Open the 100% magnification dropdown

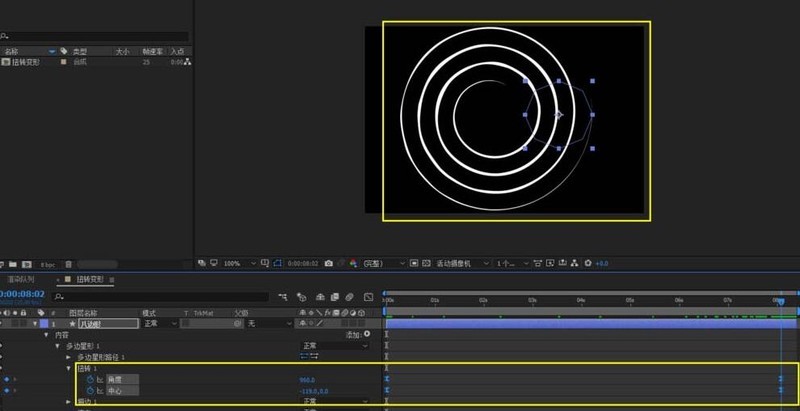[x=240, y=264]
